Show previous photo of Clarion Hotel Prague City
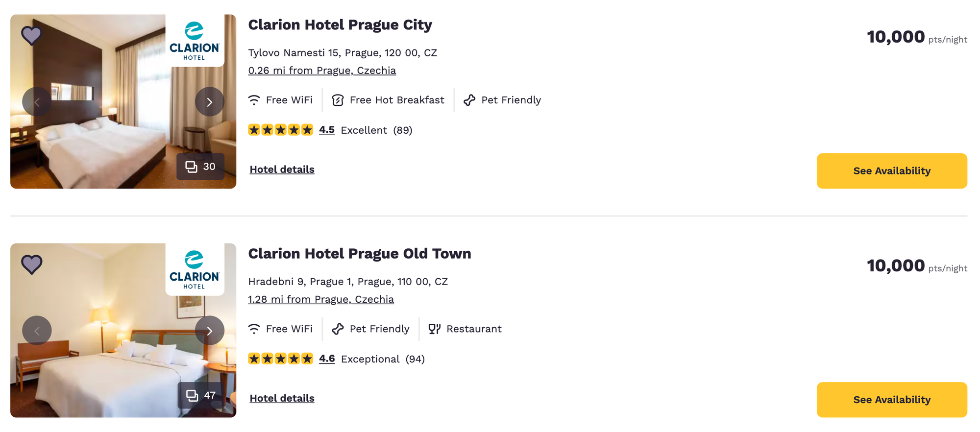The image size is (980, 432). (x=37, y=102)
